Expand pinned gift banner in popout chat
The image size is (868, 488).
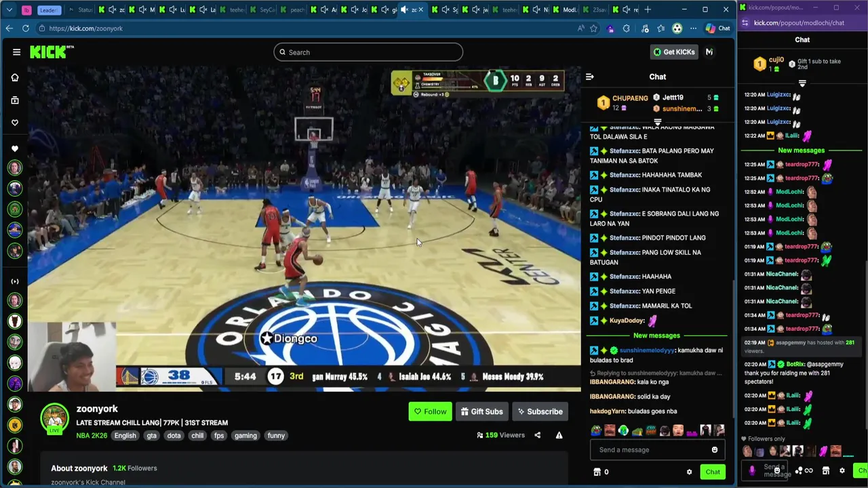pos(802,83)
